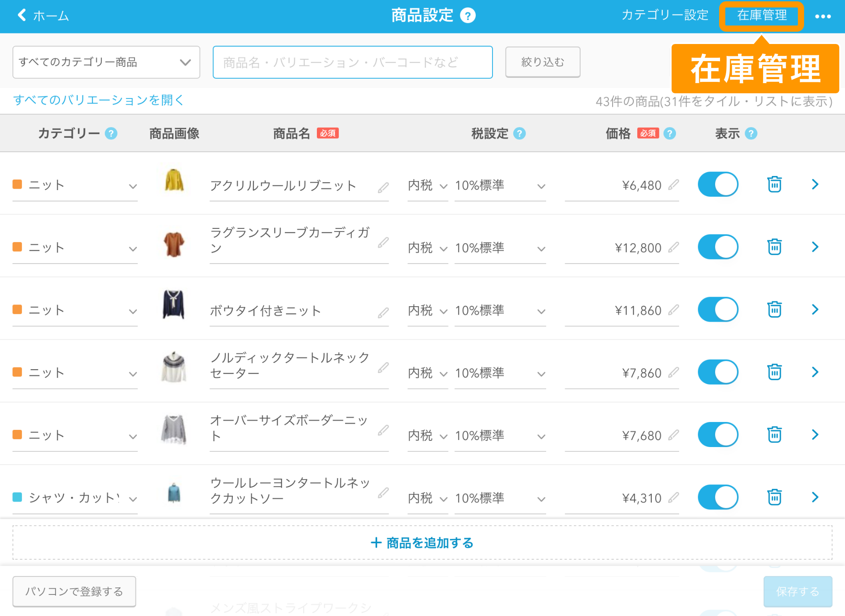Delete the アクリルウールリブニット product

775,184
